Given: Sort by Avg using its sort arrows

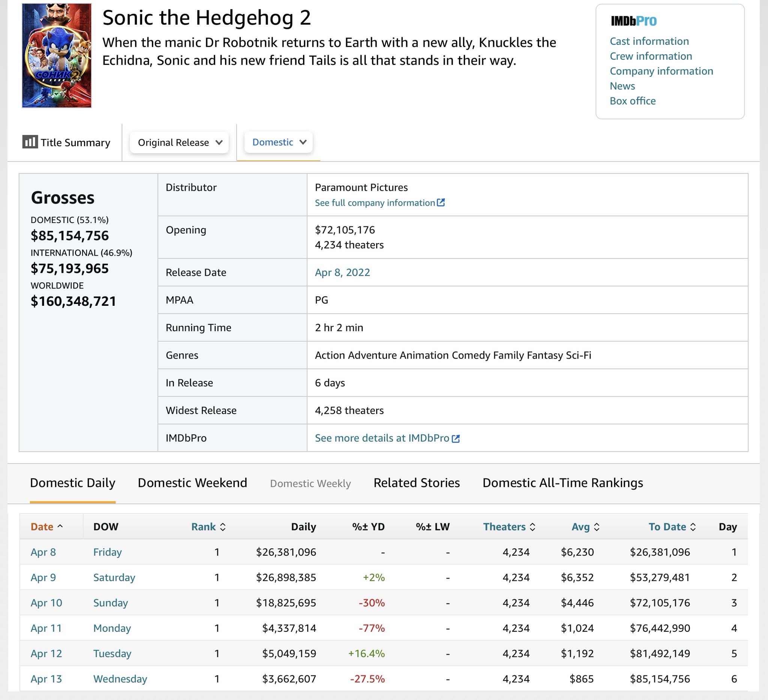Looking at the screenshot, I should [597, 527].
